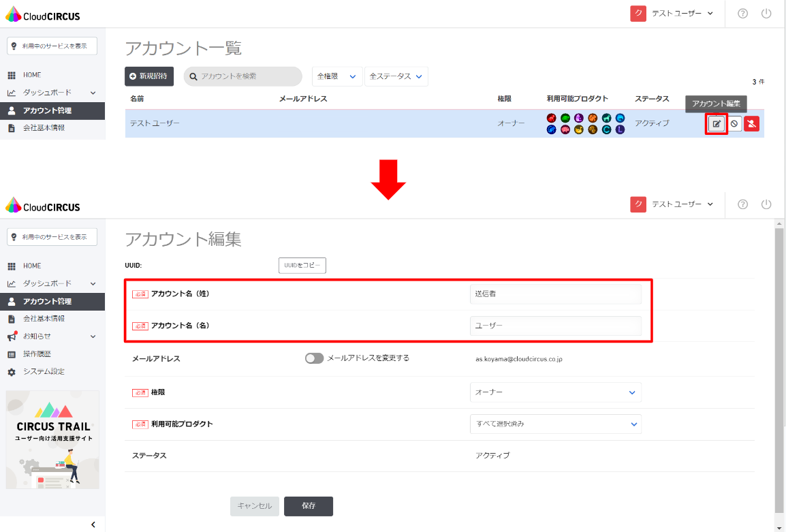Click the yellow duck product icon
This screenshot has width=786, height=532.
pos(578,130)
